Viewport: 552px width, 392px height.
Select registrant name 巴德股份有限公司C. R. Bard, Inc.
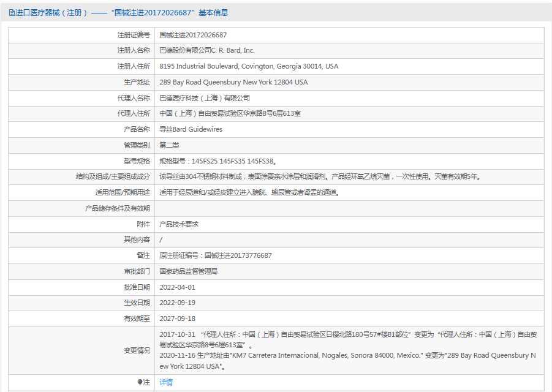tap(207, 51)
